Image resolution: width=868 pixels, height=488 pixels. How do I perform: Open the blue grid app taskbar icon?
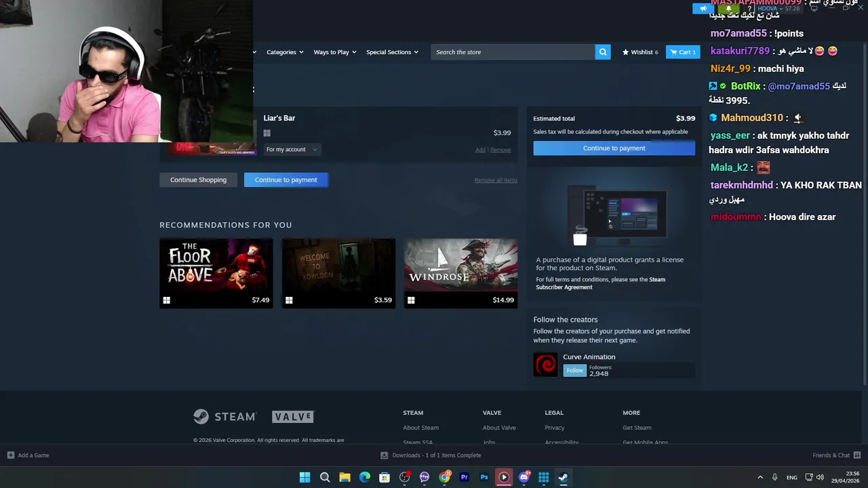pyautogui.click(x=544, y=477)
